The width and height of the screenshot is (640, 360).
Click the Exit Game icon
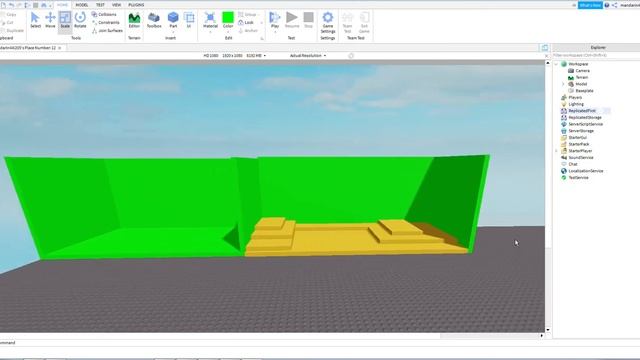(364, 22)
